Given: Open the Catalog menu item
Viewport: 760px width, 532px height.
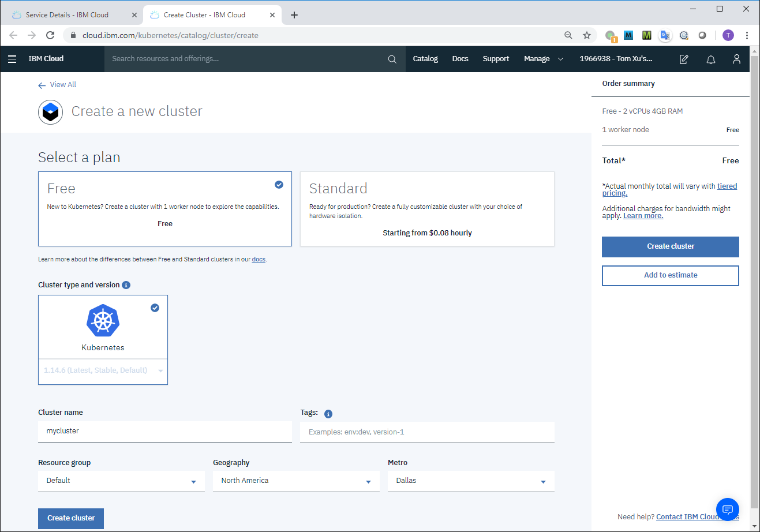Looking at the screenshot, I should click(425, 59).
